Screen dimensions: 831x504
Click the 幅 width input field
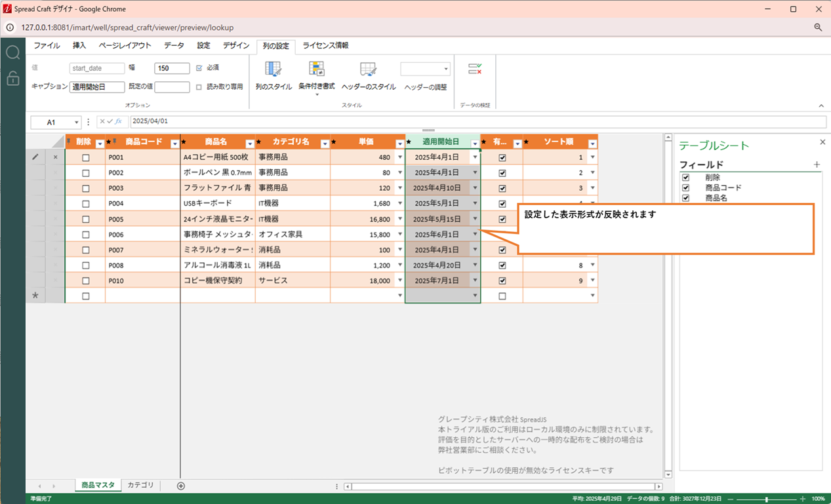pyautogui.click(x=172, y=68)
